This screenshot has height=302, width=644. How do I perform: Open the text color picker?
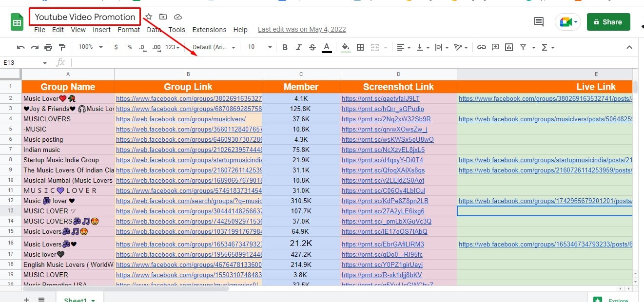pyautogui.click(x=327, y=47)
